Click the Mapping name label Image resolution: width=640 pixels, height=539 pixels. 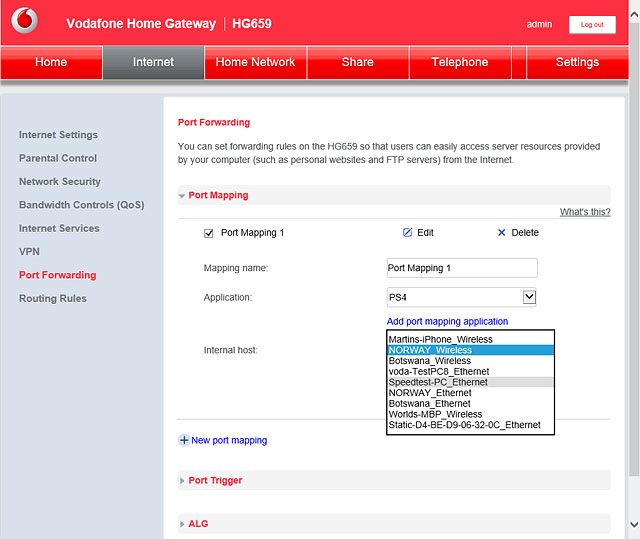[x=236, y=268]
